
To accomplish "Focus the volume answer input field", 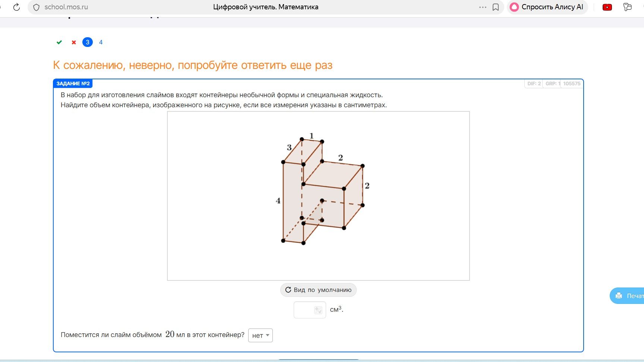I will (x=310, y=310).
